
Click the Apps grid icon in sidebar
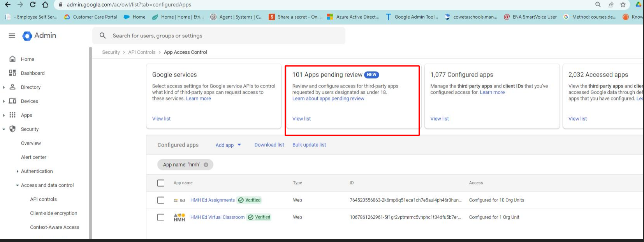[12, 115]
